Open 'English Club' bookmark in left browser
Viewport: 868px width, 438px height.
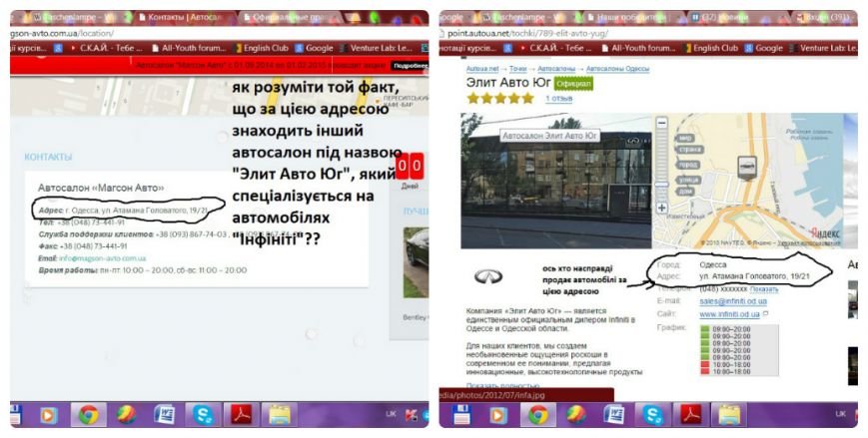262,48
